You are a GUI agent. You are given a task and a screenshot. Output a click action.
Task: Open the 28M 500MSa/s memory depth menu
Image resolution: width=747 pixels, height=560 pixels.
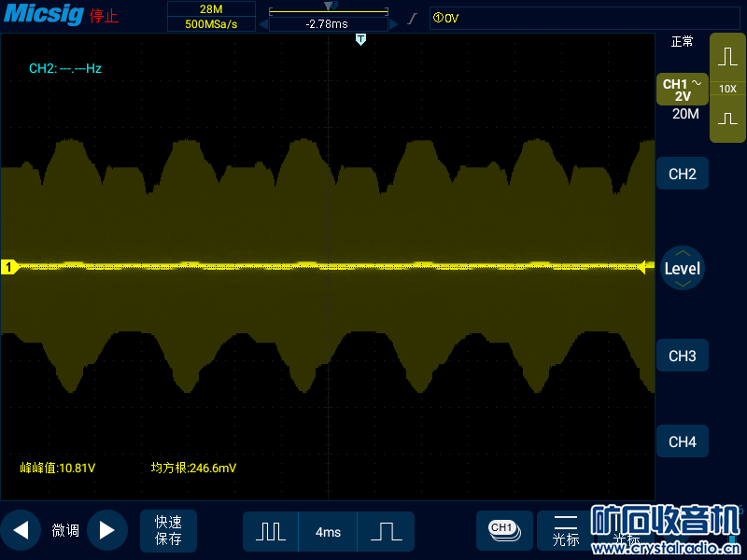click(x=211, y=16)
